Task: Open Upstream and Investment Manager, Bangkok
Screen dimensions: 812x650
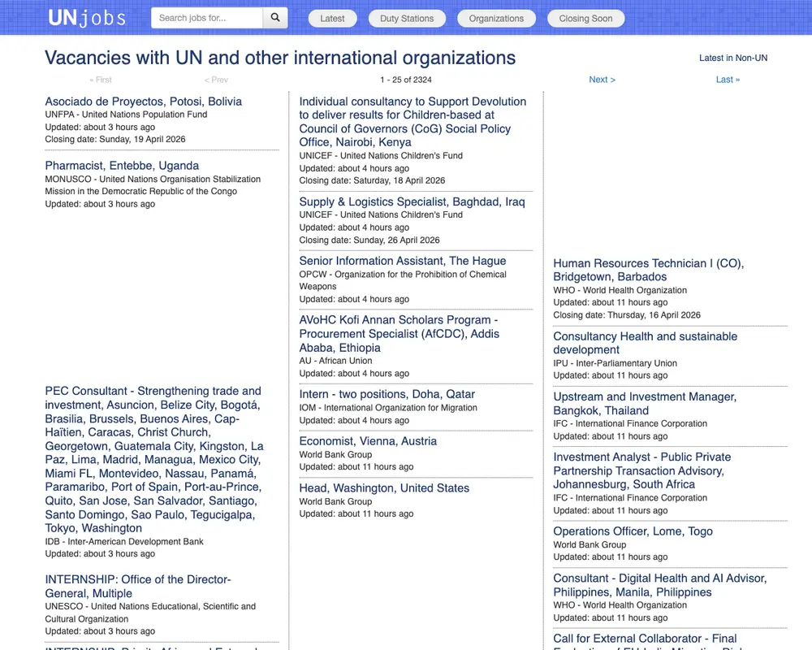Action: 645,404
